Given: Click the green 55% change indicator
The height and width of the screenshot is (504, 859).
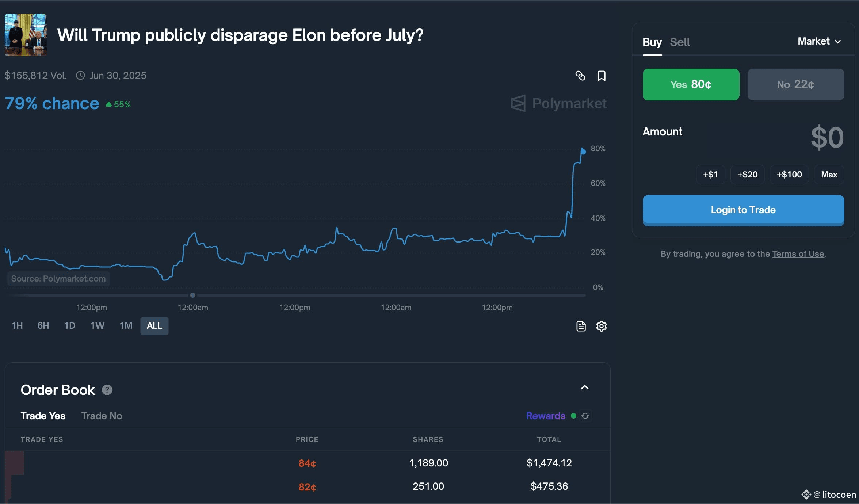Looking at the screenshot, I should pos(118,104).
